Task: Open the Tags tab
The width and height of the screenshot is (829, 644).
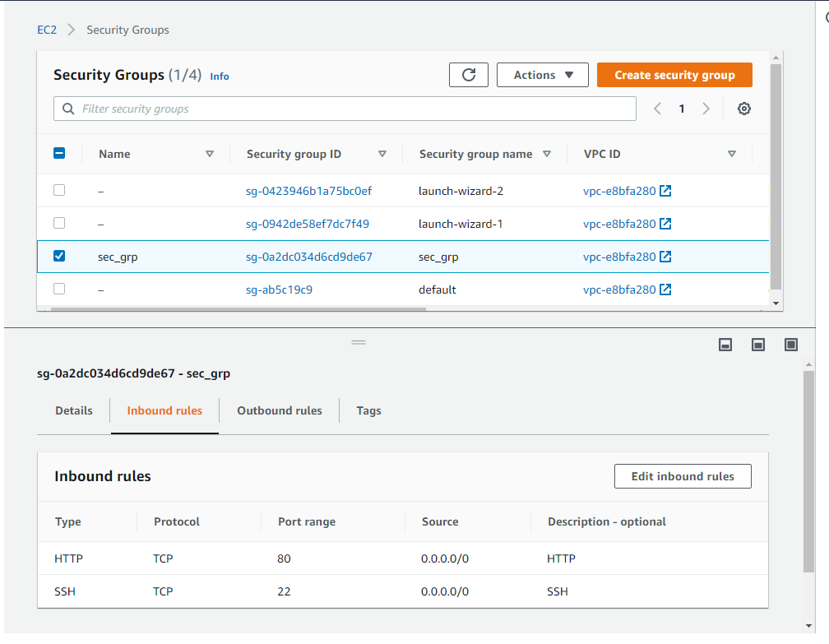Action: [x=368, y=410]
